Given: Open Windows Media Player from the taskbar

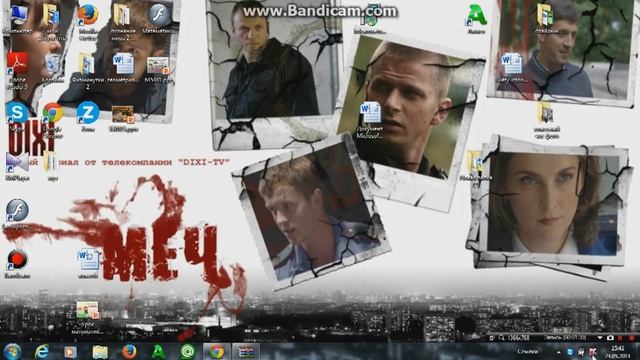Looking at the screenshot, I should (70, 351).
